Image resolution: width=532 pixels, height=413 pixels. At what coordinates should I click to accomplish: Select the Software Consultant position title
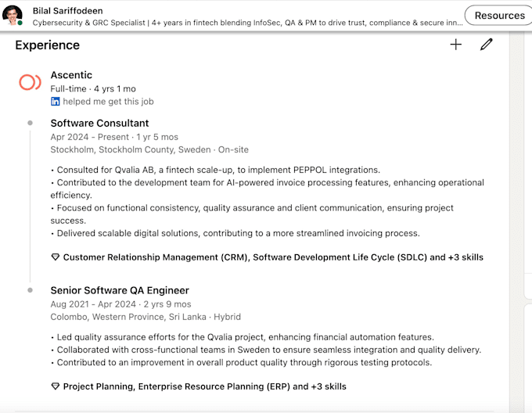[x=99, y=123]
